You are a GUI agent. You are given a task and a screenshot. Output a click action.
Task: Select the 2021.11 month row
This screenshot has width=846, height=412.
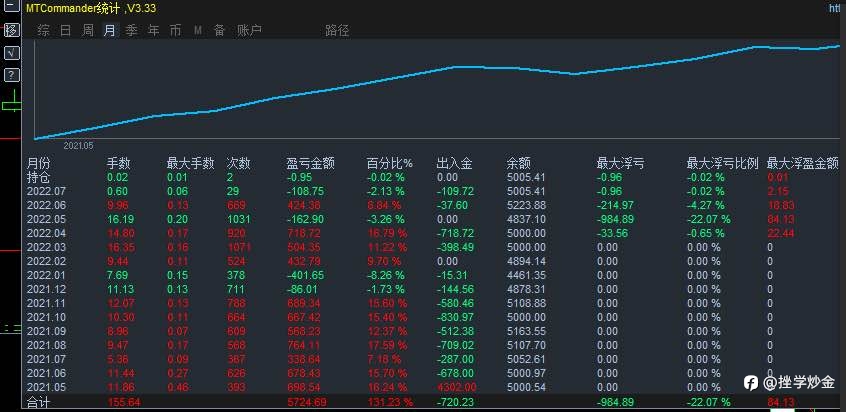[x=433, y=304]
